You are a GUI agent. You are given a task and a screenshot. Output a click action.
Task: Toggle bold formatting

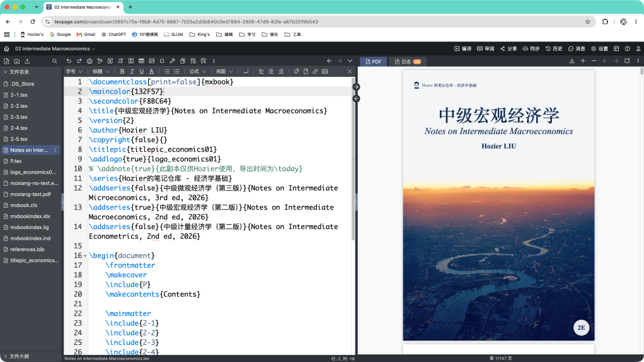point(122,71)
